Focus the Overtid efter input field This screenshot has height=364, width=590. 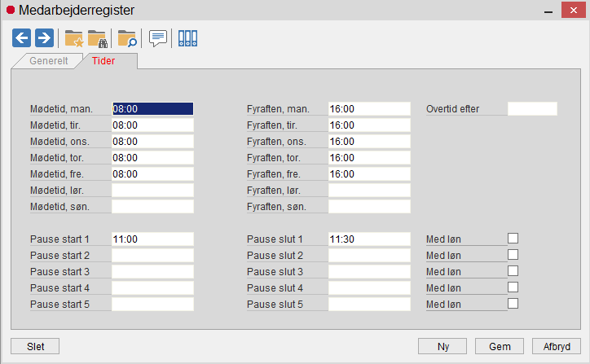tap(532, 108)
